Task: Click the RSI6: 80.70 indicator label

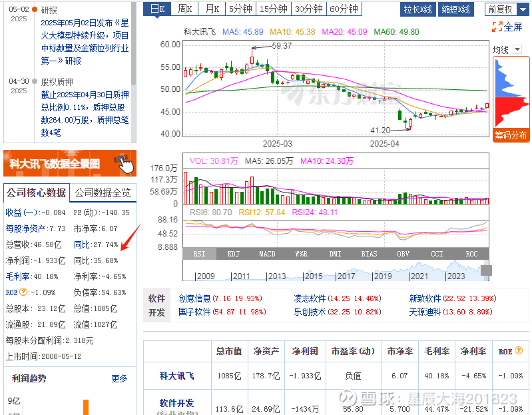Action: point(210,212)
